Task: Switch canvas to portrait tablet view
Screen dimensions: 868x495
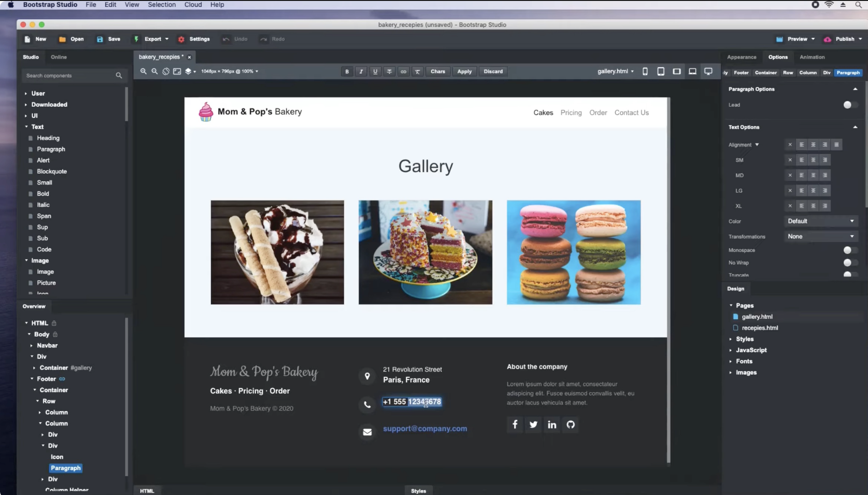Action: 661,71
